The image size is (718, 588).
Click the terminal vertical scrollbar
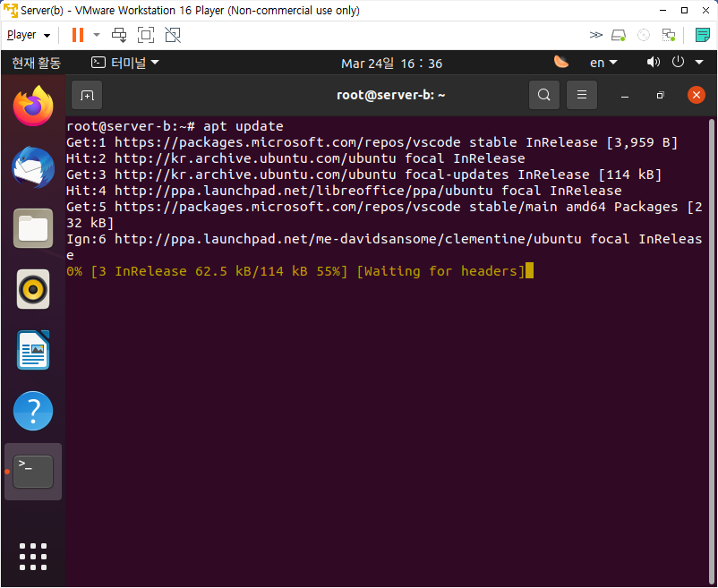(x=711, y=352)
